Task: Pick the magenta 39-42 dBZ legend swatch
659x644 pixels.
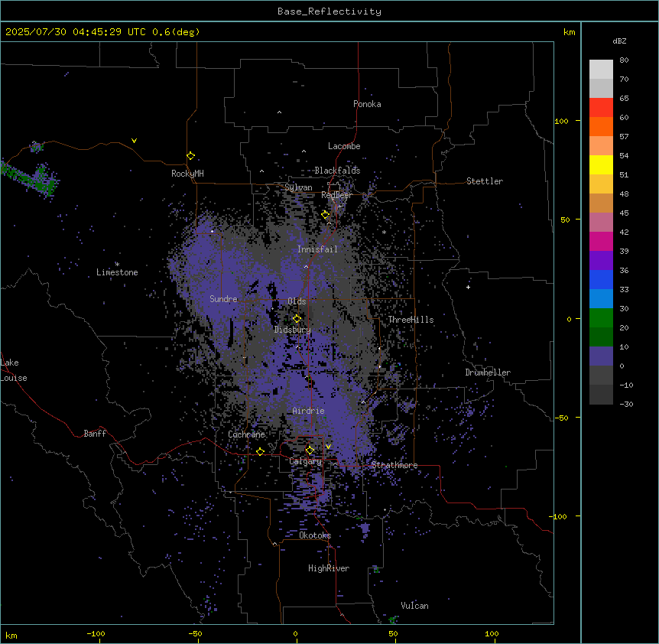Action: pos(601,241)
